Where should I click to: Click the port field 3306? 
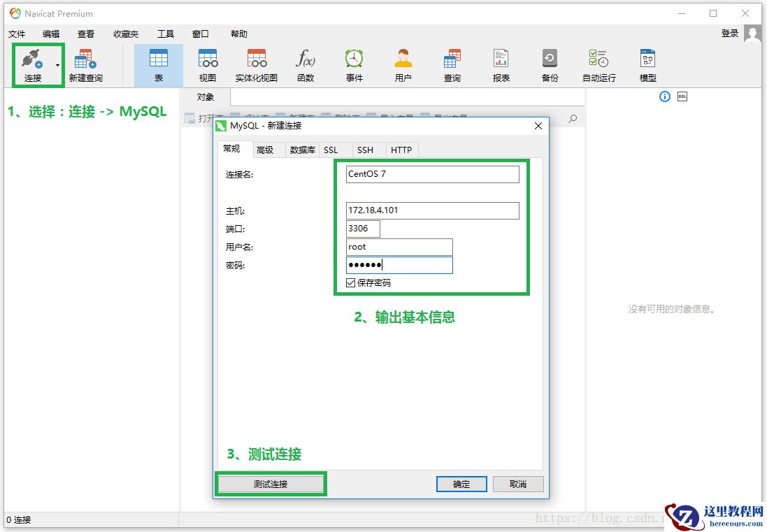tap(363, 229)
